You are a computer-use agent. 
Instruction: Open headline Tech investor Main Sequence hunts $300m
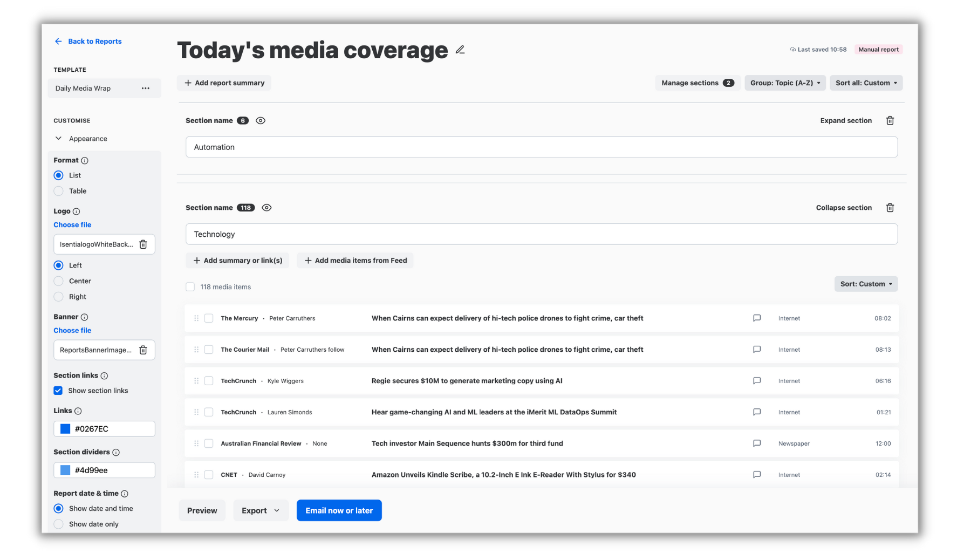[467, 443]
